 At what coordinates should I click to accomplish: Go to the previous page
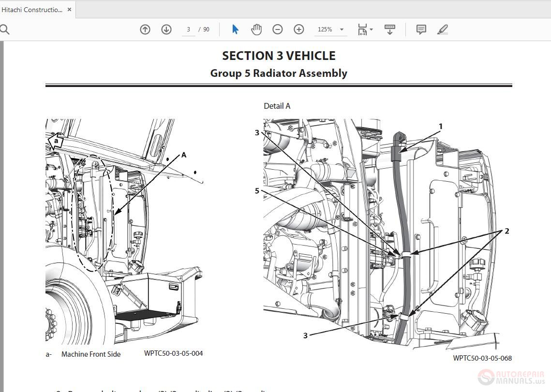[x=145, y=29]
